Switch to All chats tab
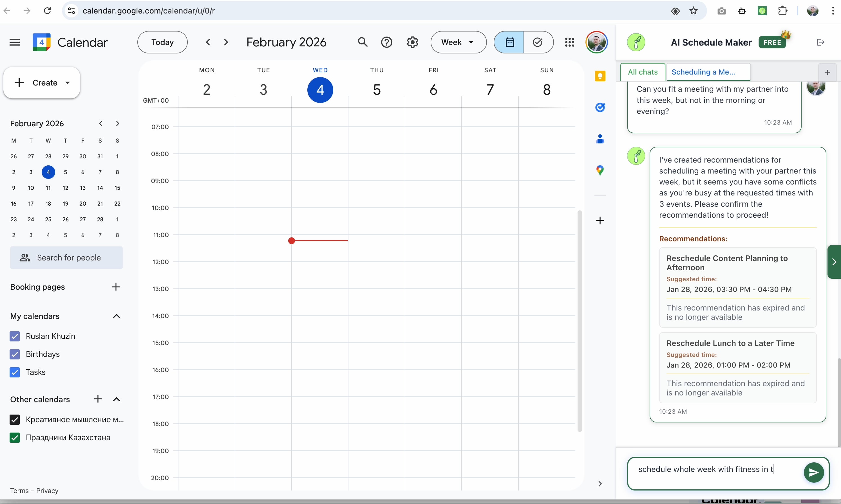 [x=643, y=72]
